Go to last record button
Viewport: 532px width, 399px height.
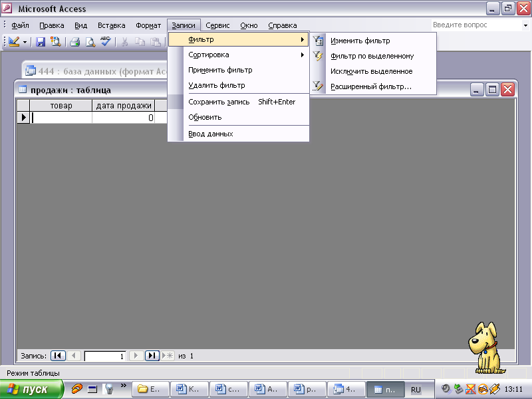pyautogui.click(x=152, y=356)
